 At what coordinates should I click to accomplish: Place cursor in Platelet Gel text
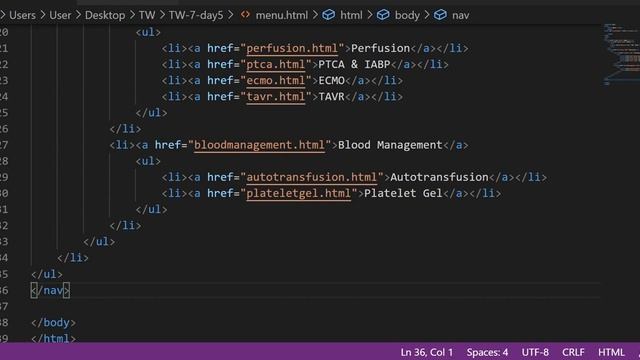tap(403, 193)
